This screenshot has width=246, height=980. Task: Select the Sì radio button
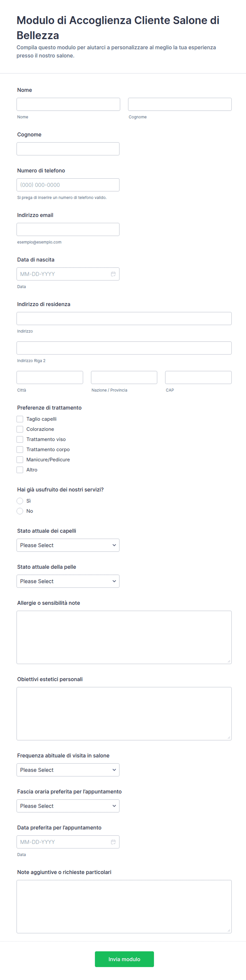tap(20, 501)
